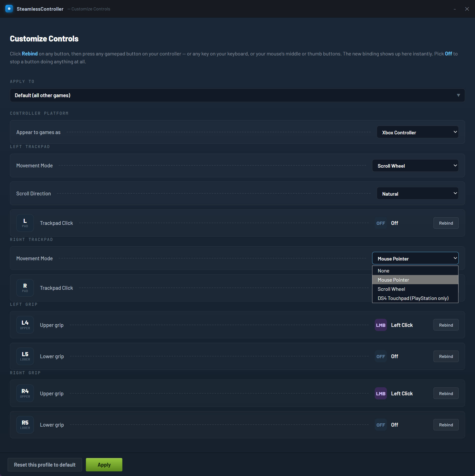The width and height of the screenshot is (475, 476).
Task: Select None in movement mode list
Action: (415, 271)
